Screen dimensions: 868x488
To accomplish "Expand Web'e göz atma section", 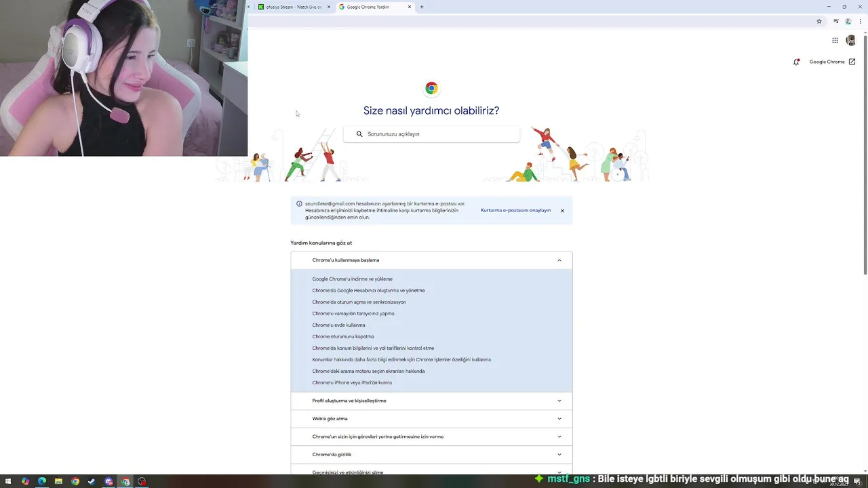I will 431,419.
